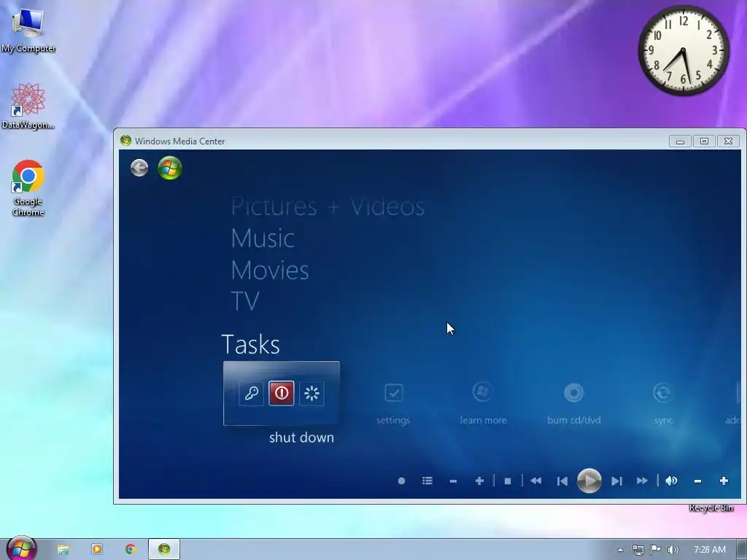Image resolution: width=747 pixels, height=560 pixels.
Task: Click the record button in transport bar
Action: coord(401,481)
